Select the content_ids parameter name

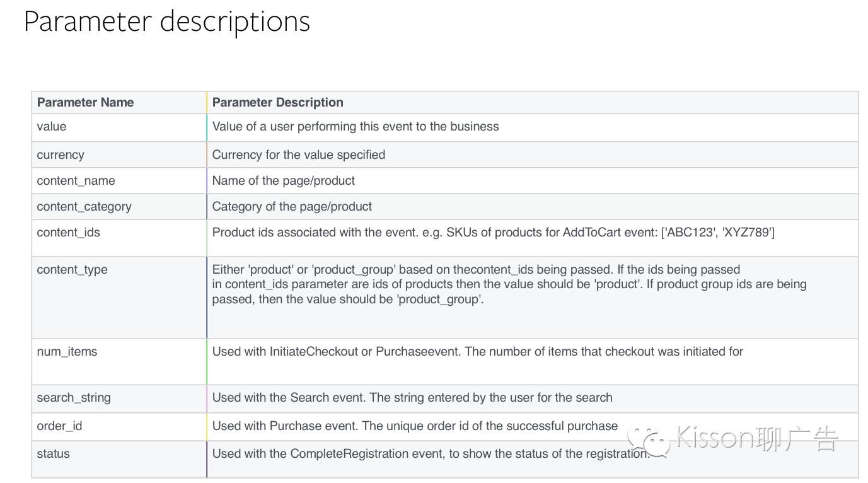point(68,232)
